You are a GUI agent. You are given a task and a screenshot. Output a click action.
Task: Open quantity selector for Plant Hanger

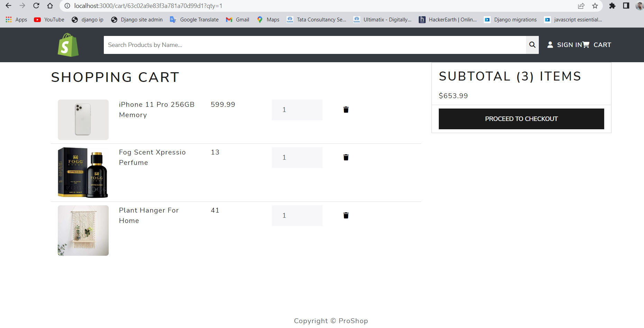coord(297,215)
